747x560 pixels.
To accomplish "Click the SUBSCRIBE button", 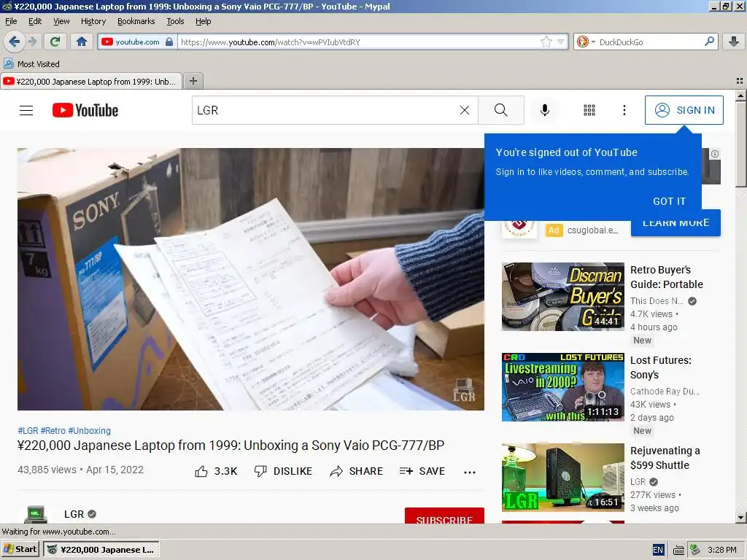I will click(444, 516).
